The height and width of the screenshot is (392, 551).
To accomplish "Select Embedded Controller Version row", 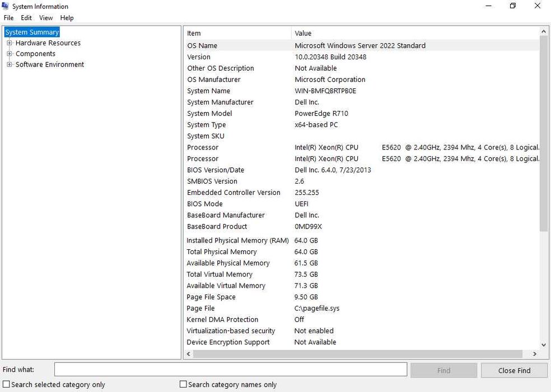I will [362, 192].
